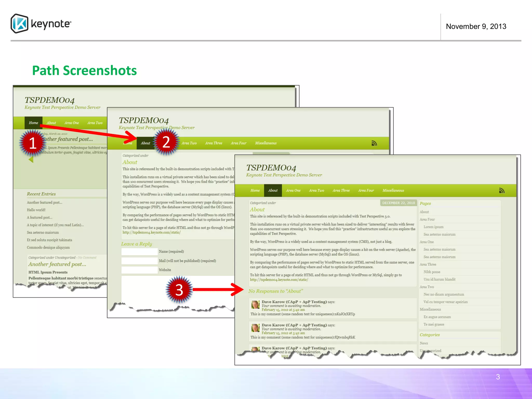Click 'Nibh posse' sidebar link
This screenshot has width=532, height=399.
tap(432, 272)
